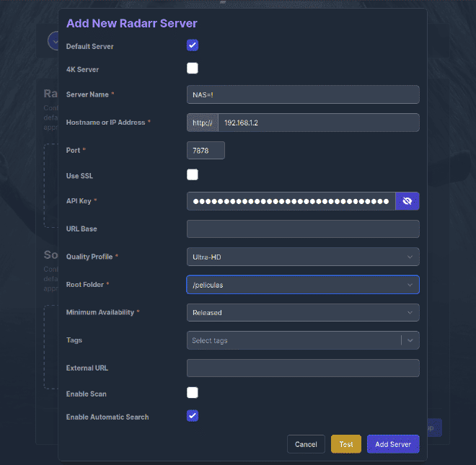This screenshot has height=465, width=476.
Task: Click the External URL label
Action: click(x=87, y=368)
